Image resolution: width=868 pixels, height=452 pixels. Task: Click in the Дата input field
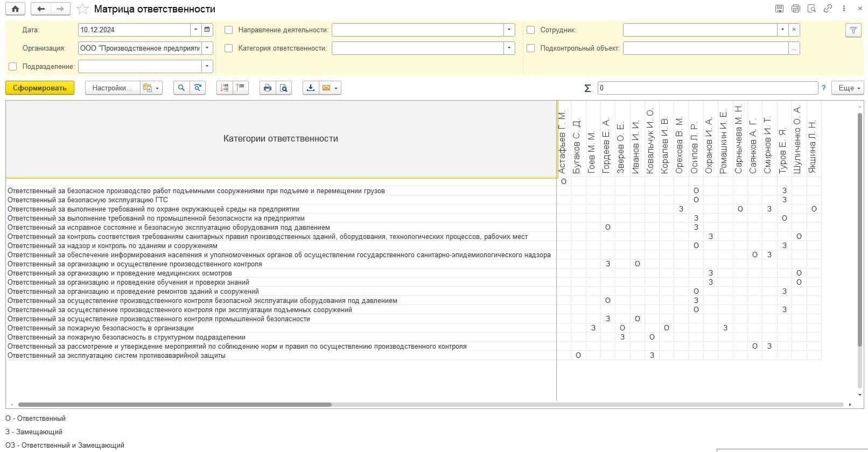click(x=134, y=30)
